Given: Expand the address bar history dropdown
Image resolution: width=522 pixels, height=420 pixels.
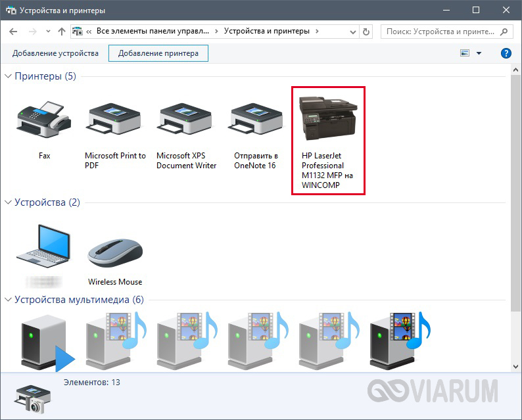Looking at the screenshot, I should coord(351,31).
